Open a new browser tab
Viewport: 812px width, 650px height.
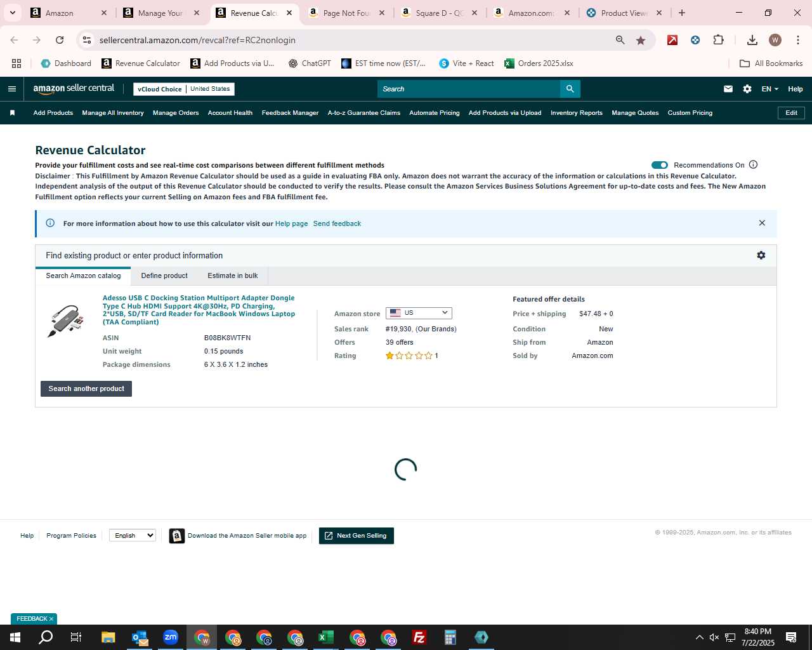[682, 13]
